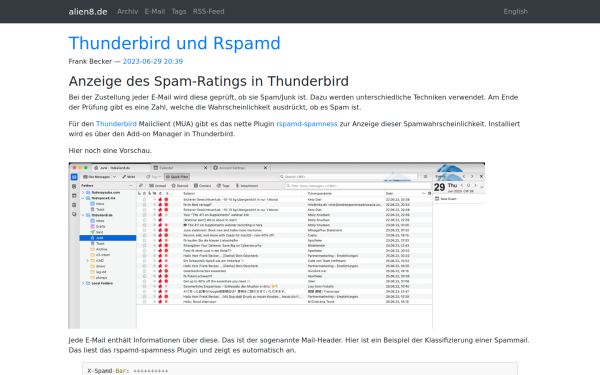Open the Tags navigation item
The height and width of the screenshot is (375, 600).
coord(179,11)
